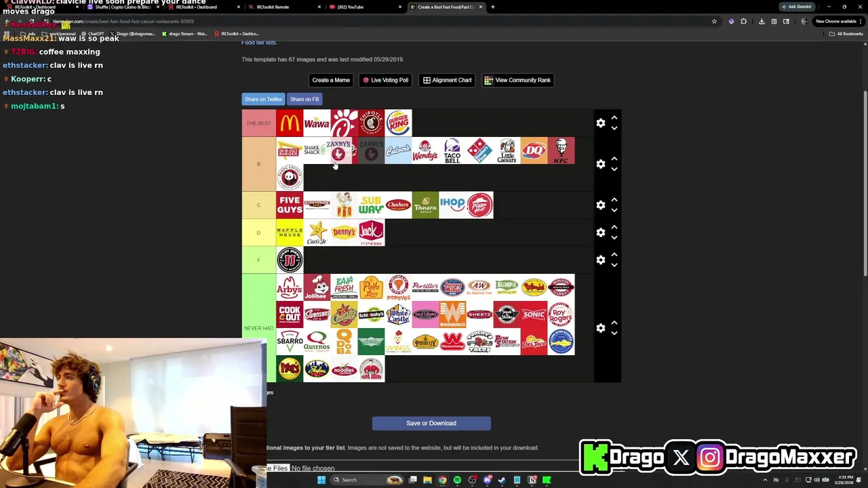868x488 pixels.
Task: Open the Alignment Chart button
Action: point(448,80)
